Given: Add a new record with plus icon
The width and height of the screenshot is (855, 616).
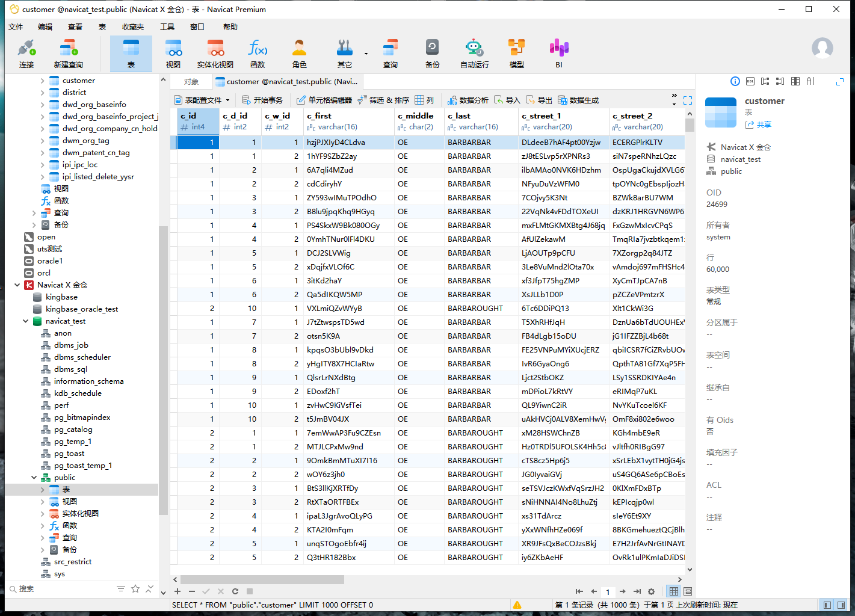Looking at the screenshot, I should (177, 591).
